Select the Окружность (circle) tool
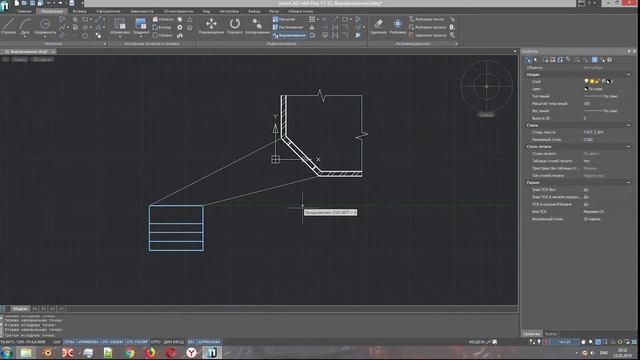 (45, 25)
